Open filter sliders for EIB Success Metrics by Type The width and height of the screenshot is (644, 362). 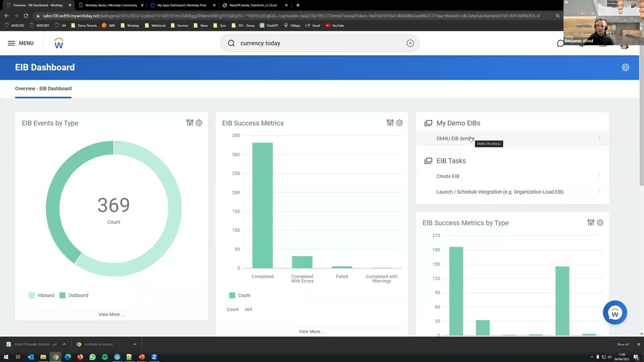(591, 222)
